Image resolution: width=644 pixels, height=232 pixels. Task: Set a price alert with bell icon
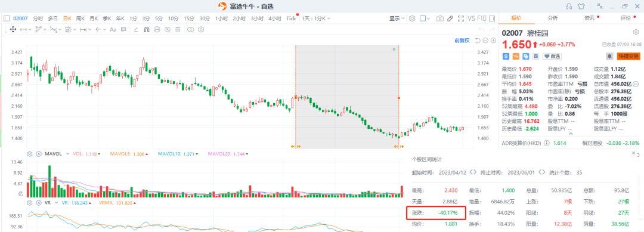[x=610, y=56]
